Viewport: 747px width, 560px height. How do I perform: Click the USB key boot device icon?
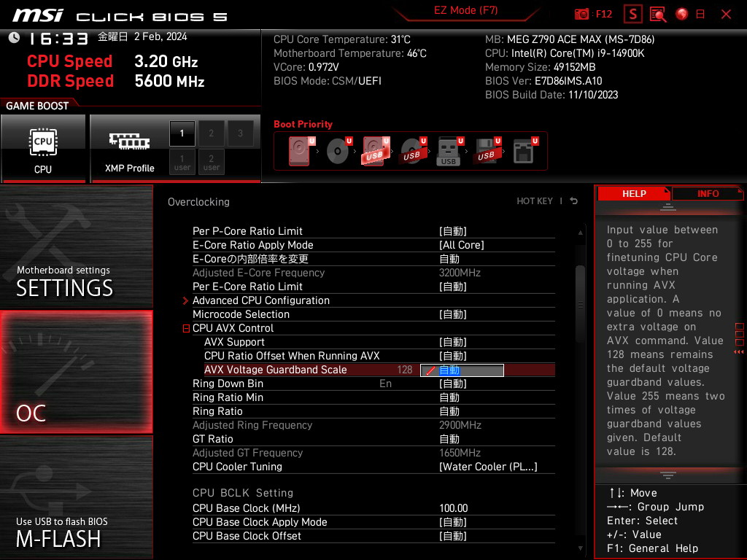click(x=449, y=152)
